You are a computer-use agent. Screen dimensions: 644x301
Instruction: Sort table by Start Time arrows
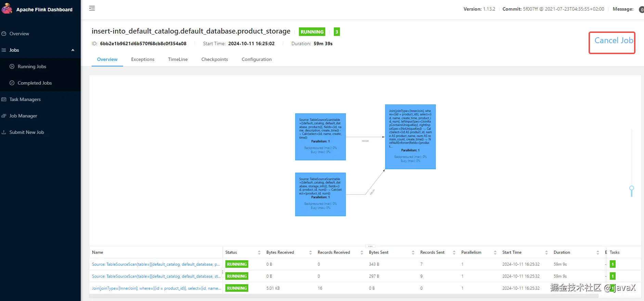coord(547,252)
